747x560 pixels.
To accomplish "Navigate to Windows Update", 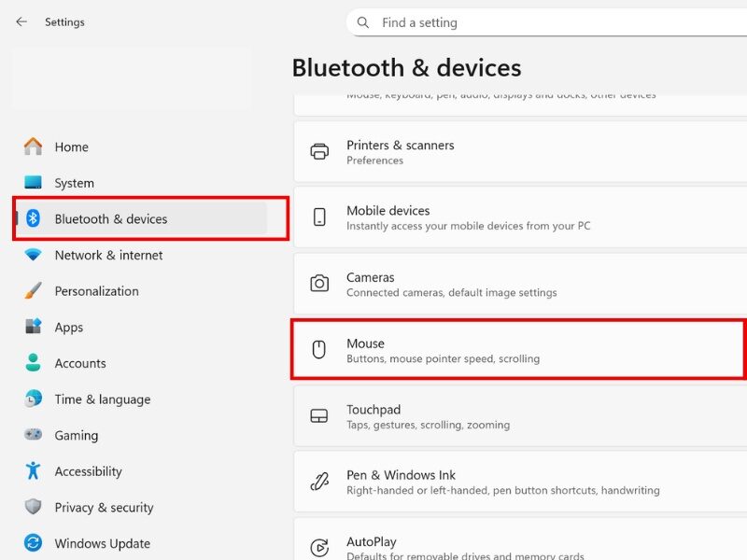I will coord(102,543).
